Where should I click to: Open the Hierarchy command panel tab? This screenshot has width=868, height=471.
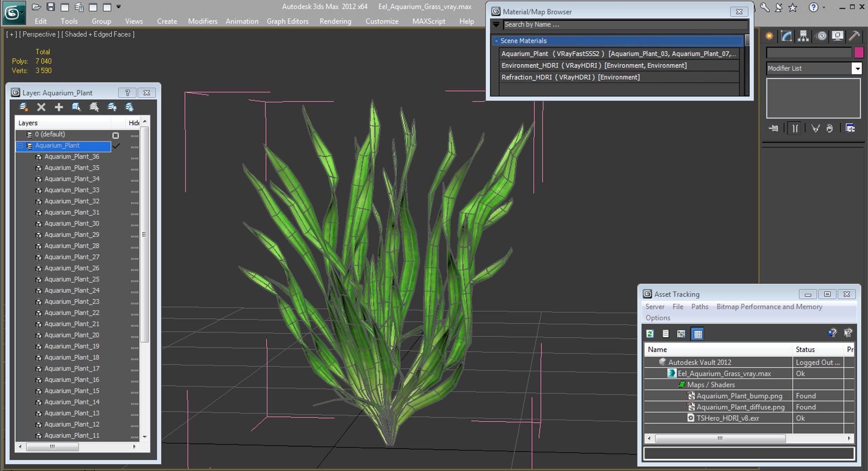803,36
